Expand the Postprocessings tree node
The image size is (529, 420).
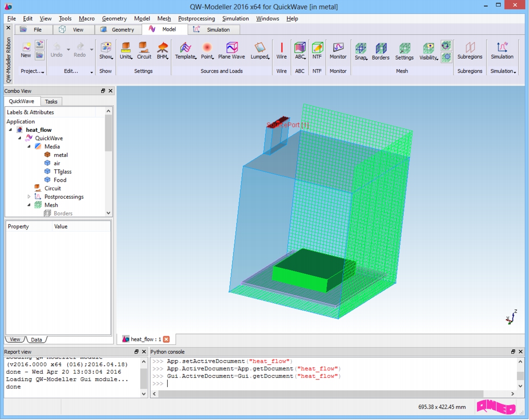[x=29, y=197]
